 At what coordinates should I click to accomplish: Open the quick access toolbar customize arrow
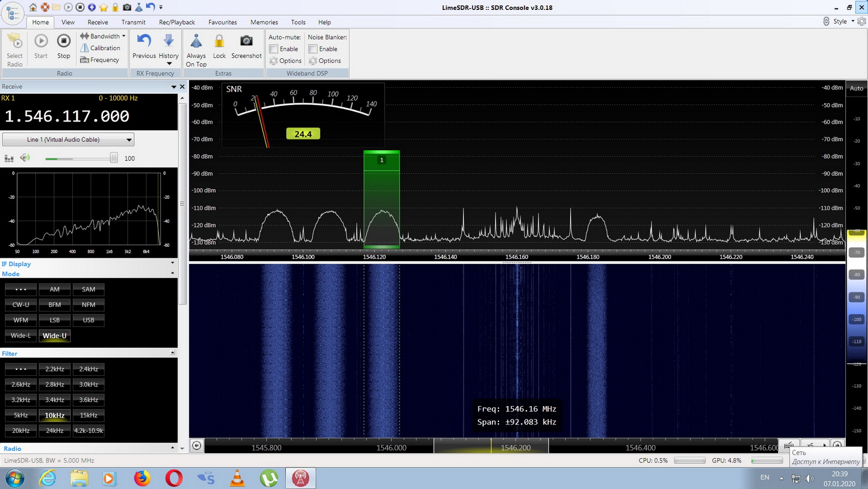pyautogui.click(x=161, y=7)
